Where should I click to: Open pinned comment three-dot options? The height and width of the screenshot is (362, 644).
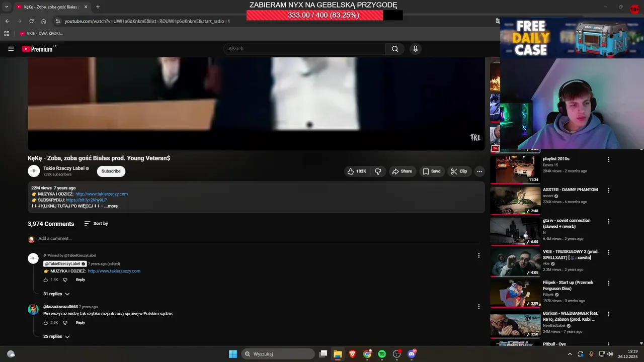(479, 255)
